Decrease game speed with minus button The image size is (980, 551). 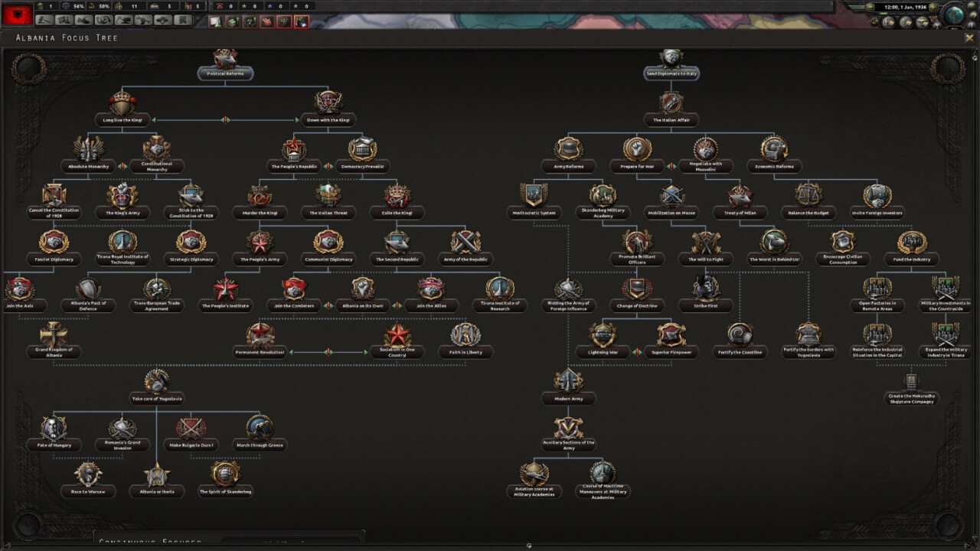point(870,7)
